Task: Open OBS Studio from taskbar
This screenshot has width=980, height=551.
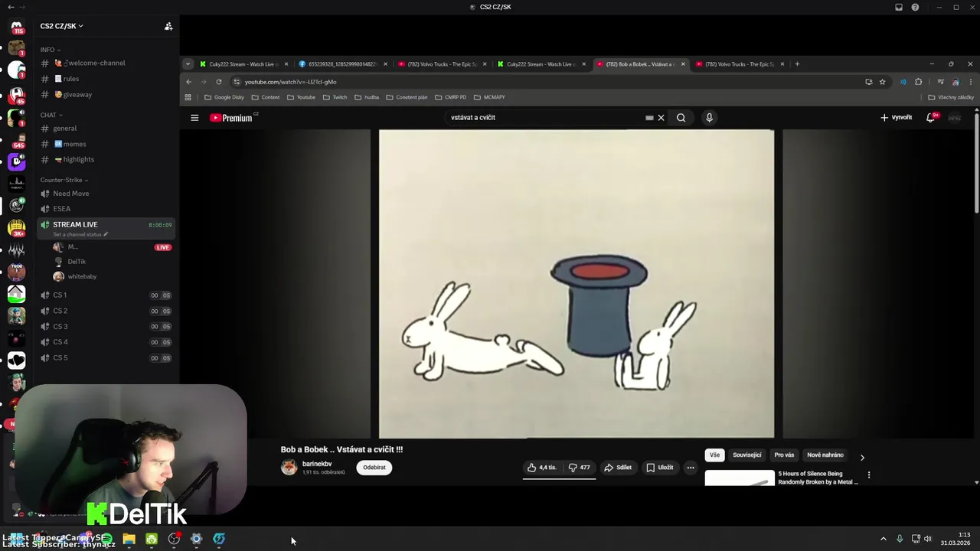Action: coord(174,540)
